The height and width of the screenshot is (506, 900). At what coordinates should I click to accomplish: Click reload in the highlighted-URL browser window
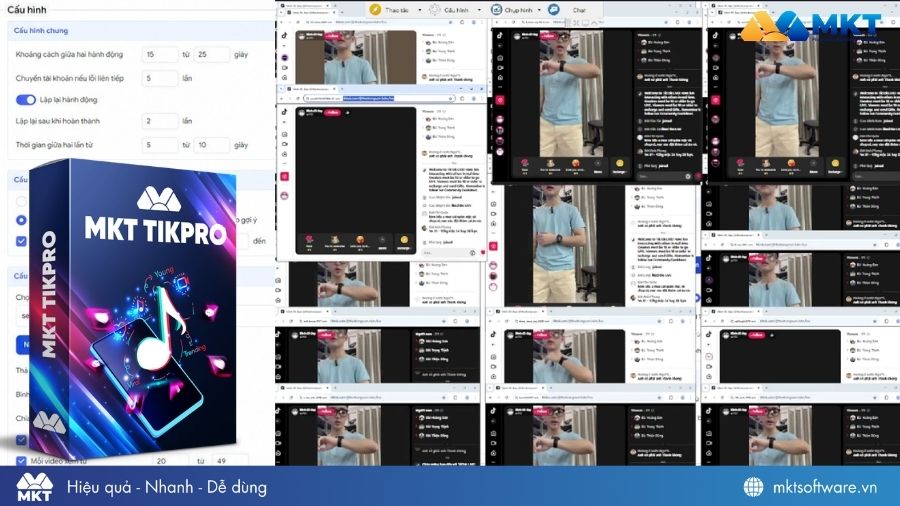click(298, 98)
